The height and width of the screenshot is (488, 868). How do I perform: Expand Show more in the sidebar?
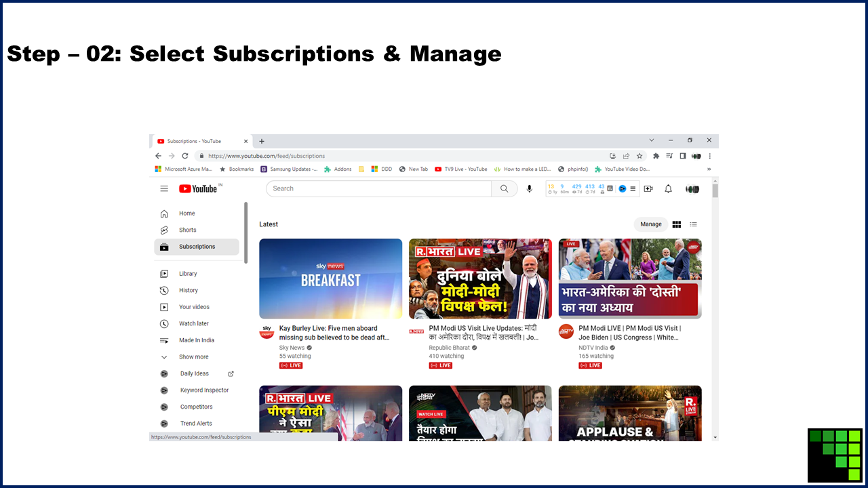(197, 357)
